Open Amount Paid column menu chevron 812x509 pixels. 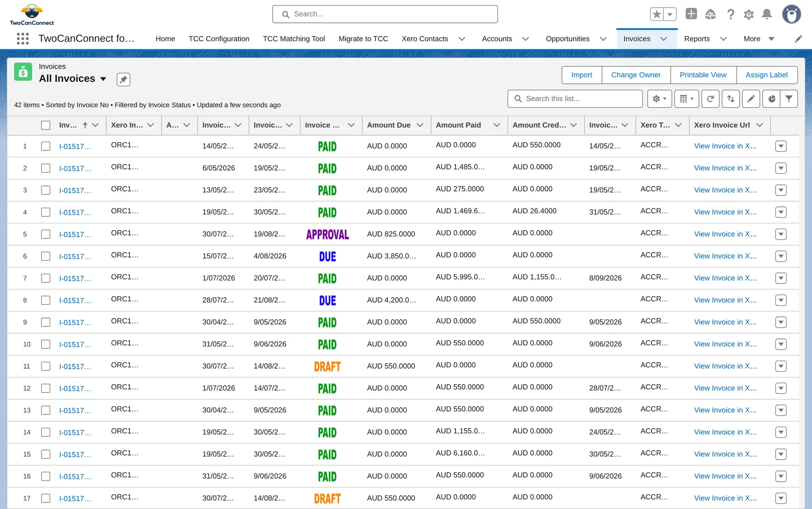pyautogui.click(x=497, y=125)
